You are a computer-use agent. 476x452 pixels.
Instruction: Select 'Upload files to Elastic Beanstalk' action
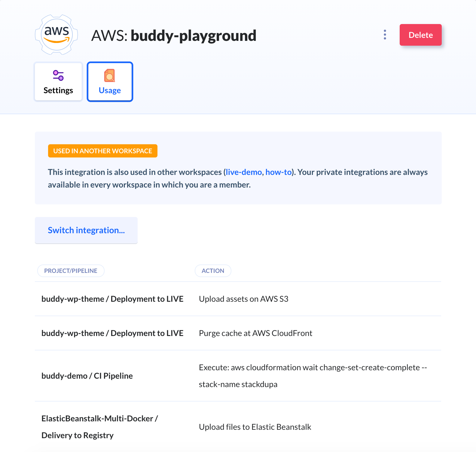[255, 427]
